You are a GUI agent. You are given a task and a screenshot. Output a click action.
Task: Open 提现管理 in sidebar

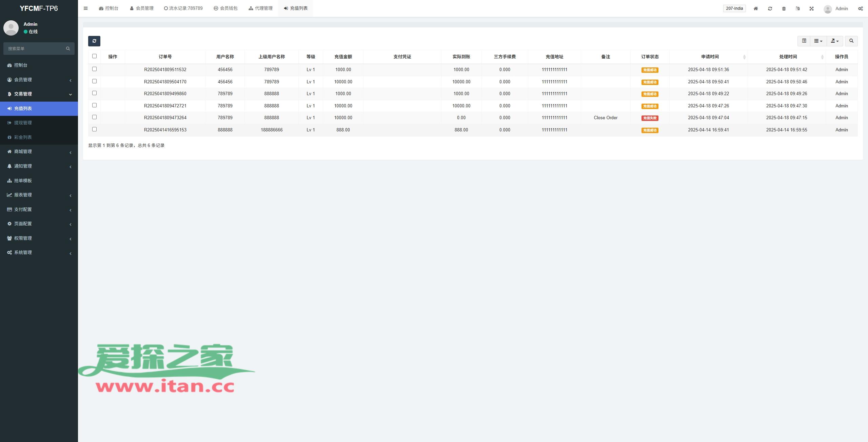pos(23,123)
